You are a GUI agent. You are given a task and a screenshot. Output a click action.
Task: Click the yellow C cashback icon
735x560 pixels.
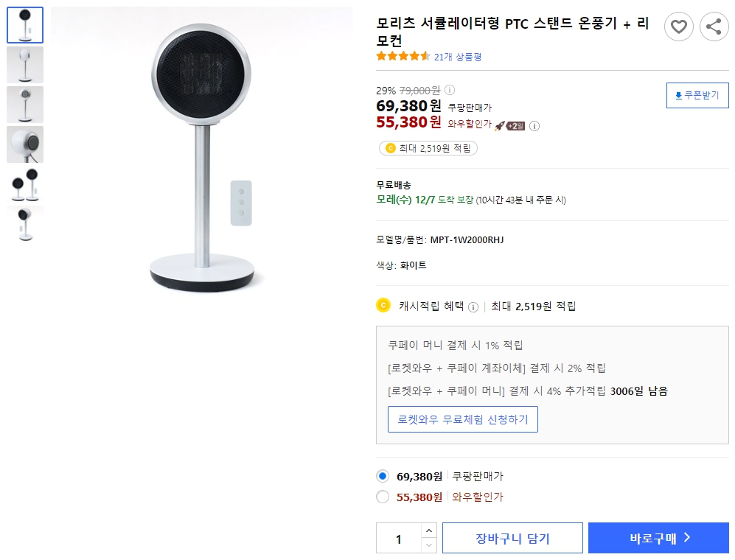click(x=382, y=307)
